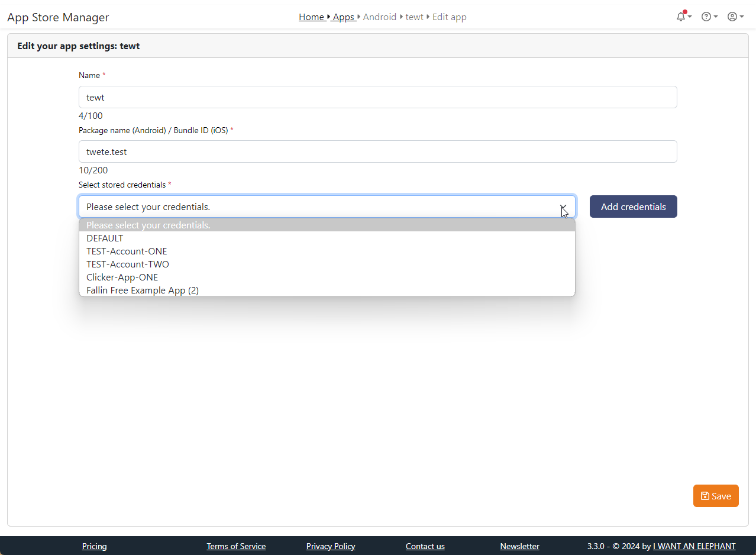Select Fallin Free Example App (2)
Image resolution: width=756 pixels, height=555 pixels.
[143, 290]
